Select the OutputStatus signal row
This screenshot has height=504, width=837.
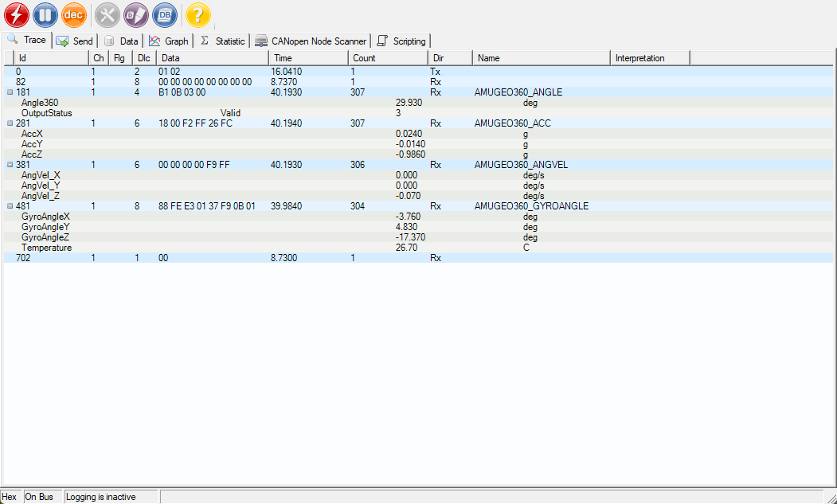pyautogui.click(x=418, y=113)
